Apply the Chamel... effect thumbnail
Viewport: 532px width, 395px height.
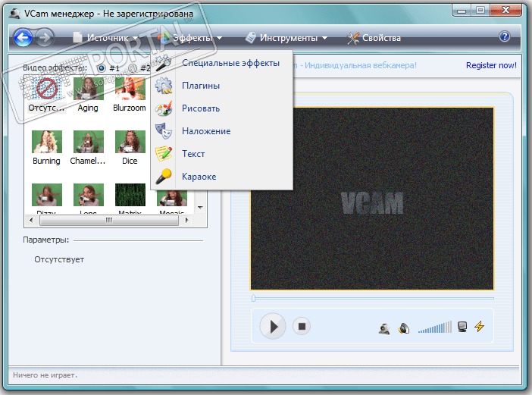[88, 148]
